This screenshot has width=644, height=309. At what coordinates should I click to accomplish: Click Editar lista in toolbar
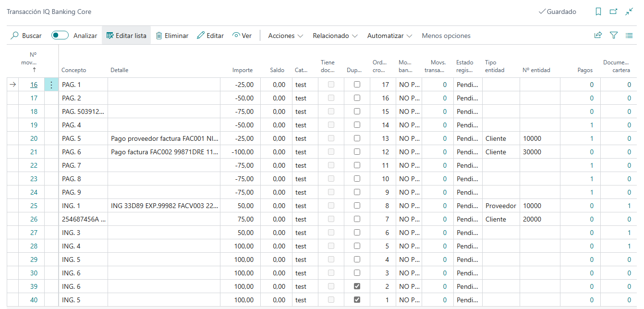(126, 36)
